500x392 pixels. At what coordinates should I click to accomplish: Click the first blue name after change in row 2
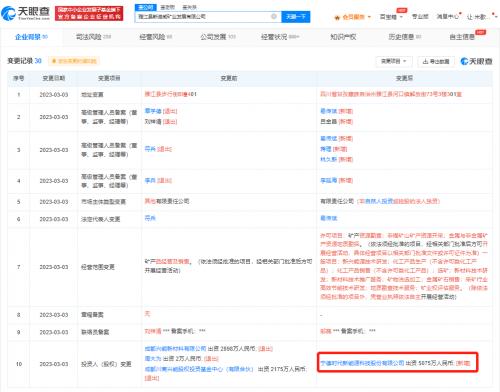[329, 111]
